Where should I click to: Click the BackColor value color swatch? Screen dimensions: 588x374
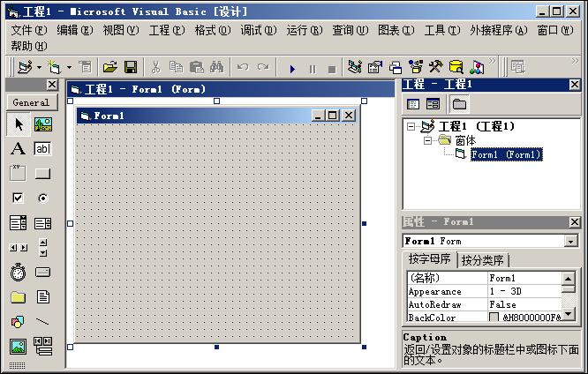(494, 317)
